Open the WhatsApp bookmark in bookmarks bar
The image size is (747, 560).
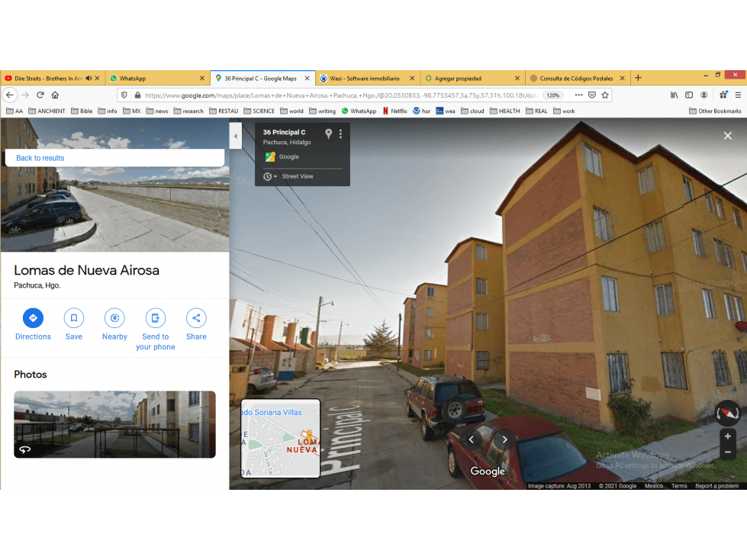(x=359, y=111)
